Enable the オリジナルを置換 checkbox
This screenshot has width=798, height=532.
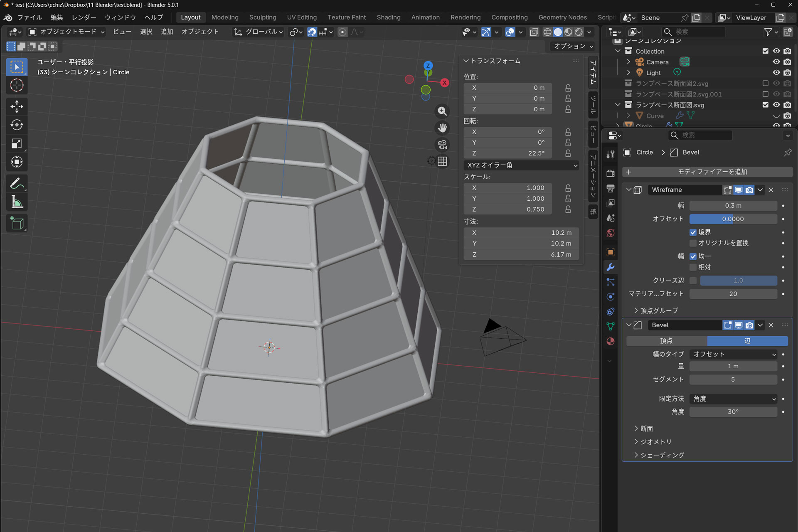[x=693, y=243]
